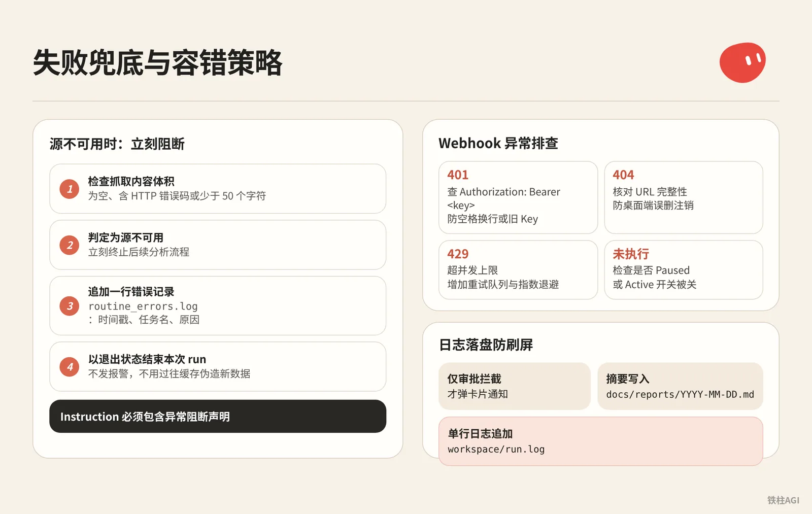
Task: Click the 以退出状态结束本次 run heading
Action: click(x=147, y=359)
